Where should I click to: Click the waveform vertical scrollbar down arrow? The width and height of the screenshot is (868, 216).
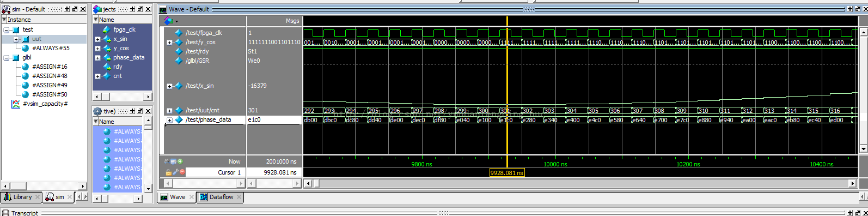coord(863,148)
